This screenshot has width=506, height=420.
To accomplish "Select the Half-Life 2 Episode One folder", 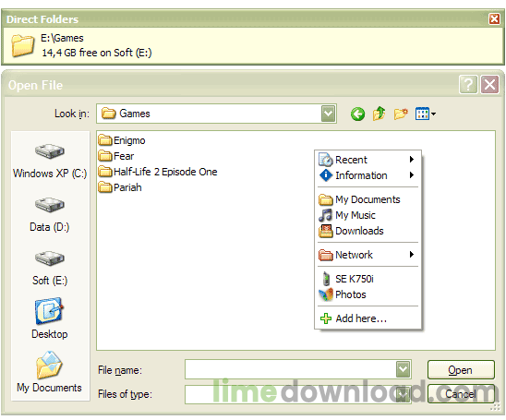I will [x=158, y=172].
